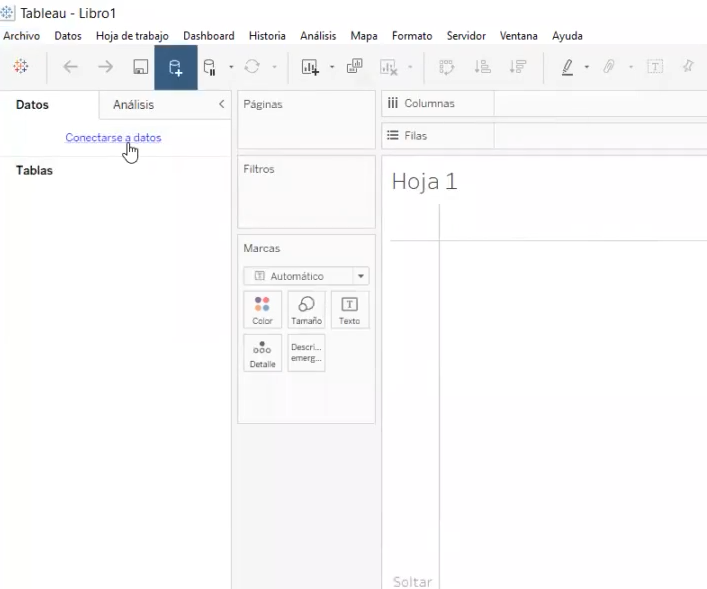Open the Formato menu
This screenshot has height=589, width=707.
coord(412,36)
